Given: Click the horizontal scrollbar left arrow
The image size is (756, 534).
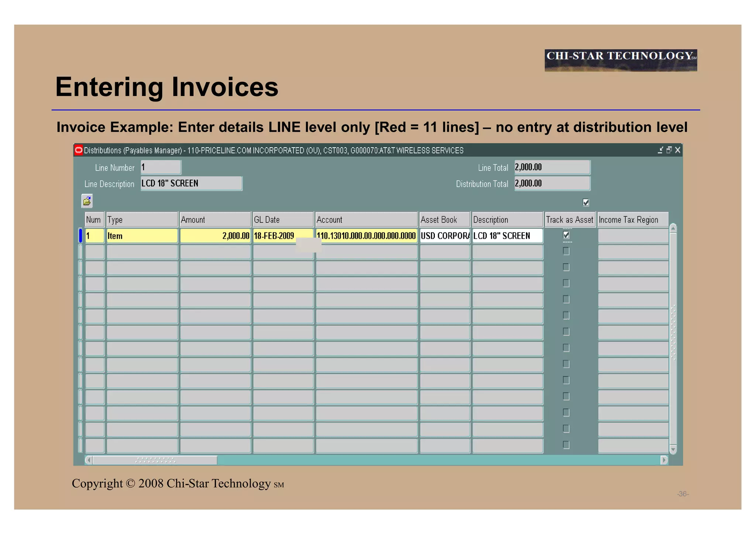Looking at the screenshot, I should 89,460.
